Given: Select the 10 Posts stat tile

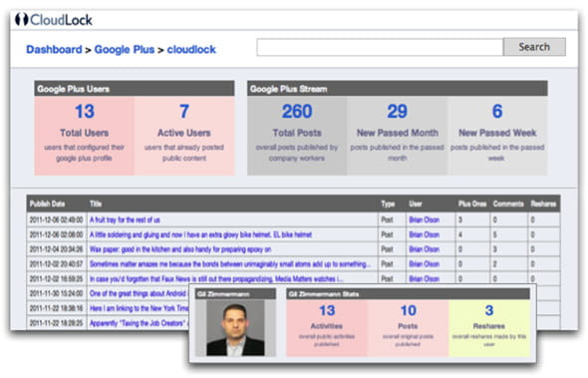Looking at the screenshot, I should click(x=408, y=328).
